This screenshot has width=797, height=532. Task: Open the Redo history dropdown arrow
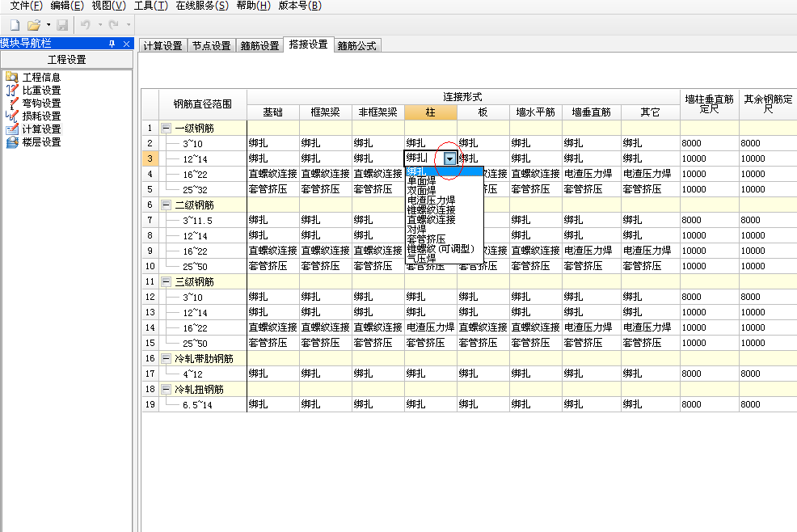pyautogui.click(x=128, y=24)
